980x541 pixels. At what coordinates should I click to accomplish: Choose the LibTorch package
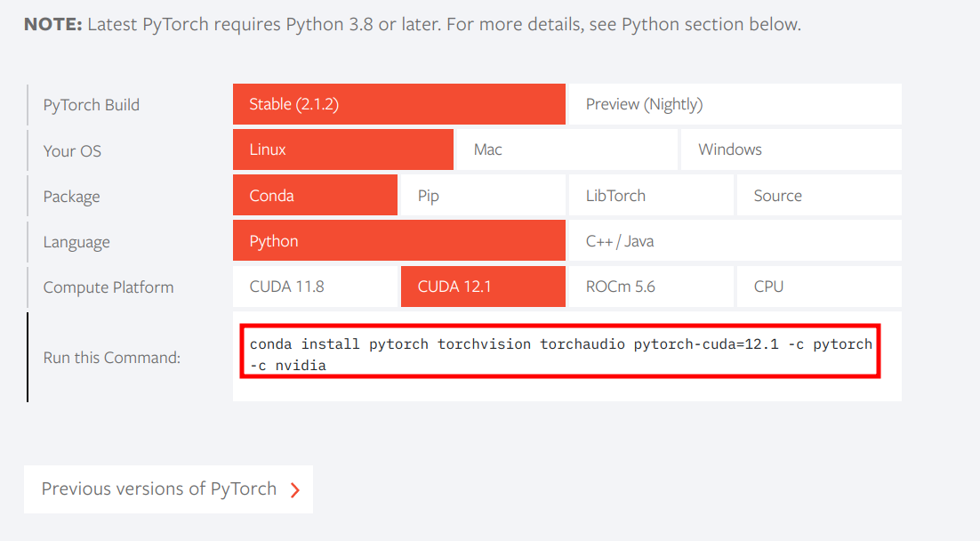(651, 195)
